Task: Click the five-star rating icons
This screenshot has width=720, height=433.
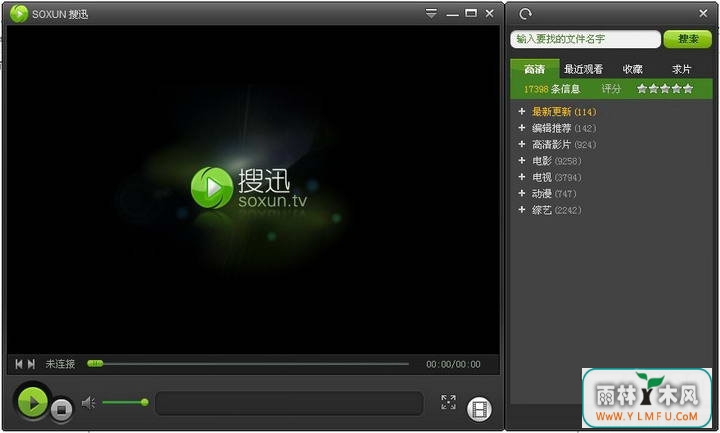Action: [664, 89]
